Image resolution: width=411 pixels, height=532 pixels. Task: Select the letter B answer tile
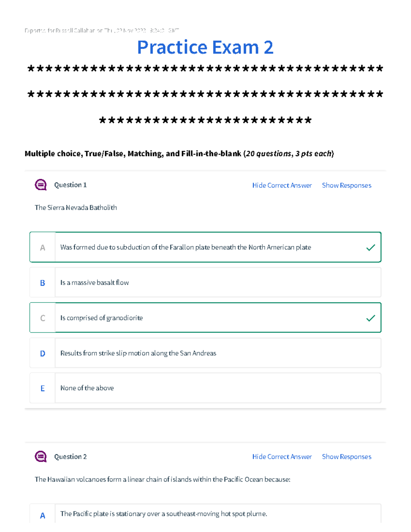click(x=42, y=283)
